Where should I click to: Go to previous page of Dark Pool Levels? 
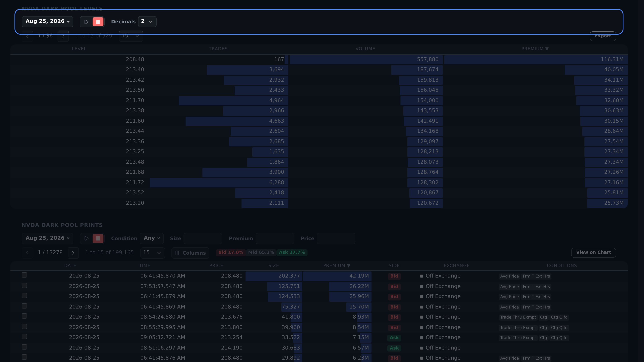coord(27,36)
